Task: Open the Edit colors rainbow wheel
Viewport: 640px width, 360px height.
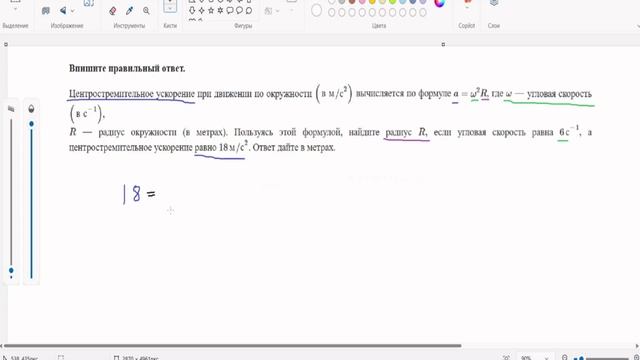Action: 439,3
